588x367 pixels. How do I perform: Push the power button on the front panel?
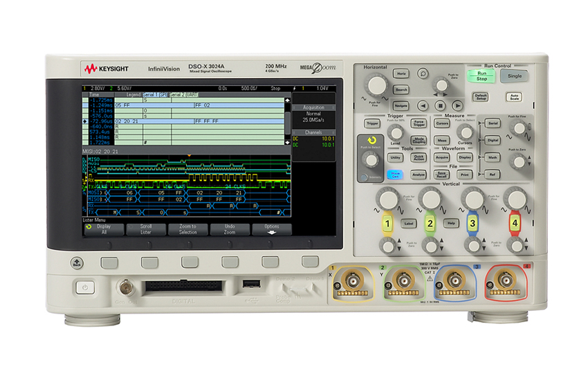pos(85,288)
